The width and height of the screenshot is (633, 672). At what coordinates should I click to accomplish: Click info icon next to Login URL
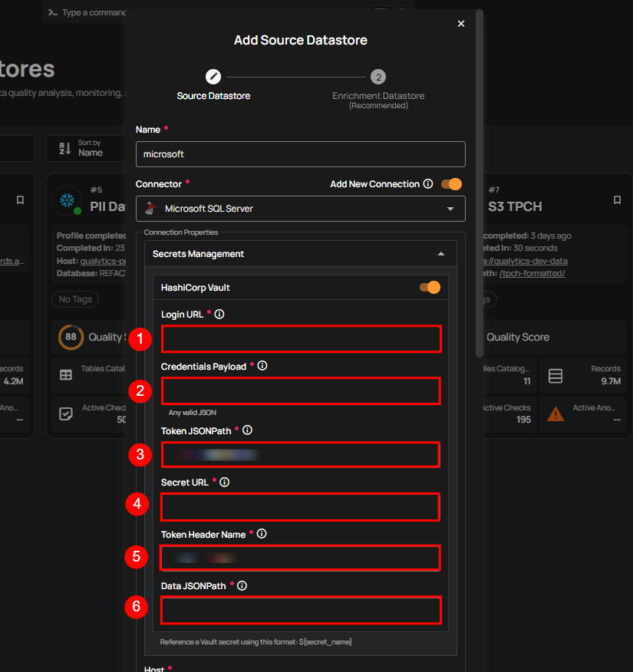[219, 315]
